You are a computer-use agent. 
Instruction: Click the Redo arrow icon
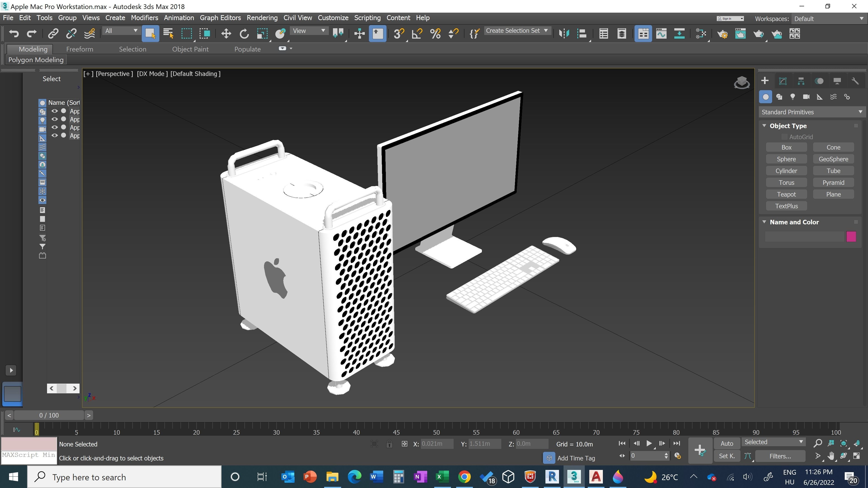pos(32,34)
